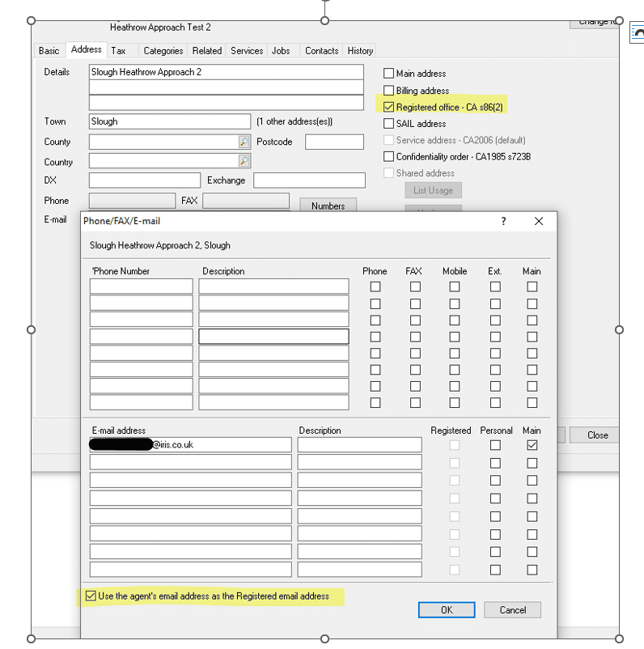Click the Postcode input field
The width and height of the screenshot is (644, 649).
pyautogui.click(x=334, y=142)
